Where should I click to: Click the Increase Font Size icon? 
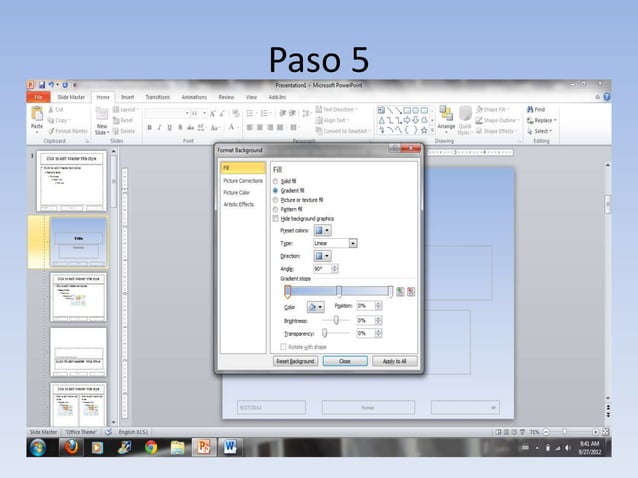pos(212,113)
